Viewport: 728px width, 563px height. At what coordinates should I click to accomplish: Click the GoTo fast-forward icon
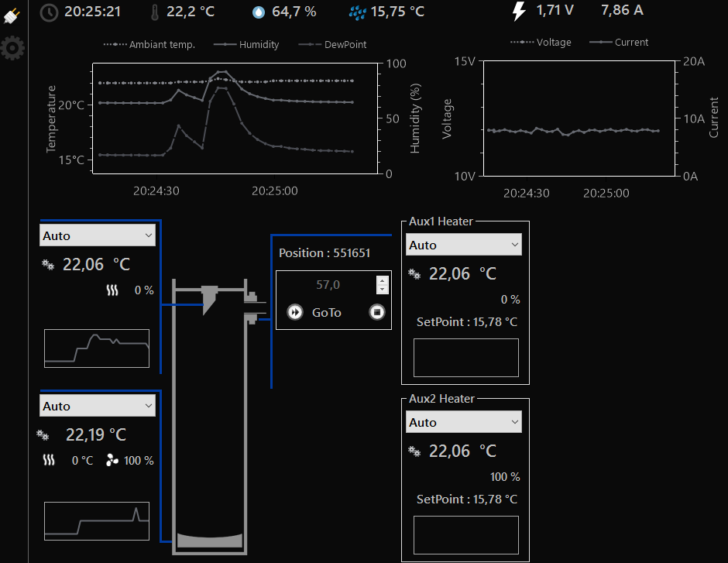coord(295,312)
